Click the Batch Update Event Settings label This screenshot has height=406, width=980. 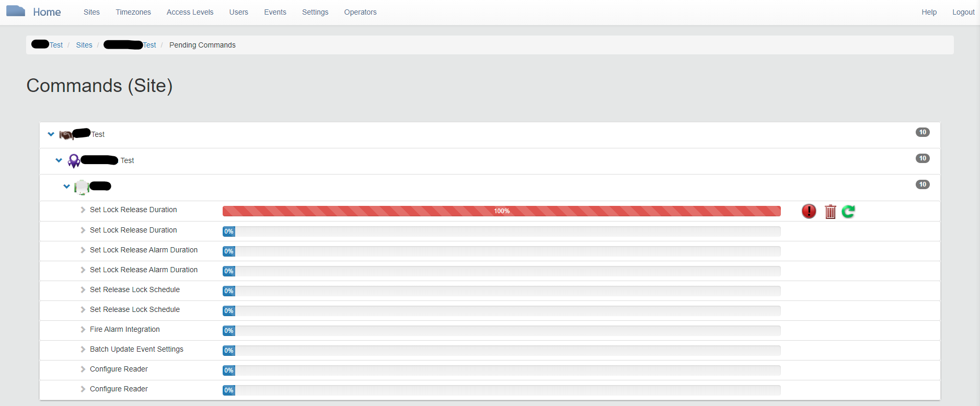[x=136, y=349]
